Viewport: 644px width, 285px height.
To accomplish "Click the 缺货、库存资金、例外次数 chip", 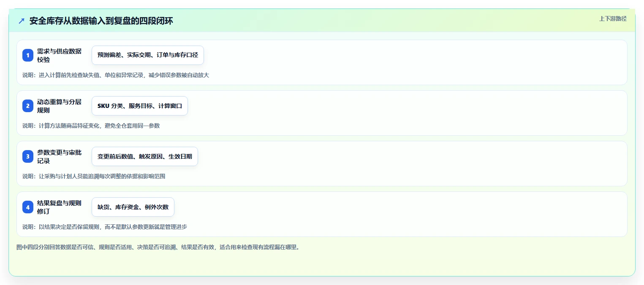I will point(133,207).
